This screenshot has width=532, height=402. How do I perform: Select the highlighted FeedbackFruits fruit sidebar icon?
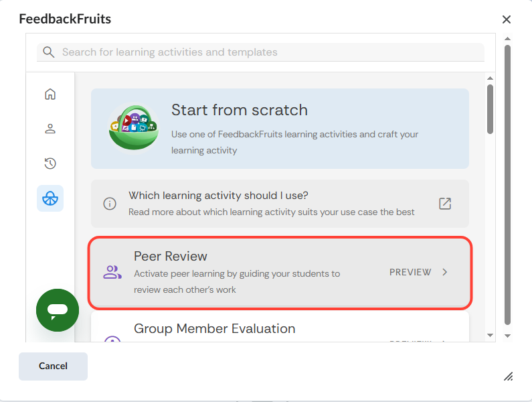click(50, 198)
